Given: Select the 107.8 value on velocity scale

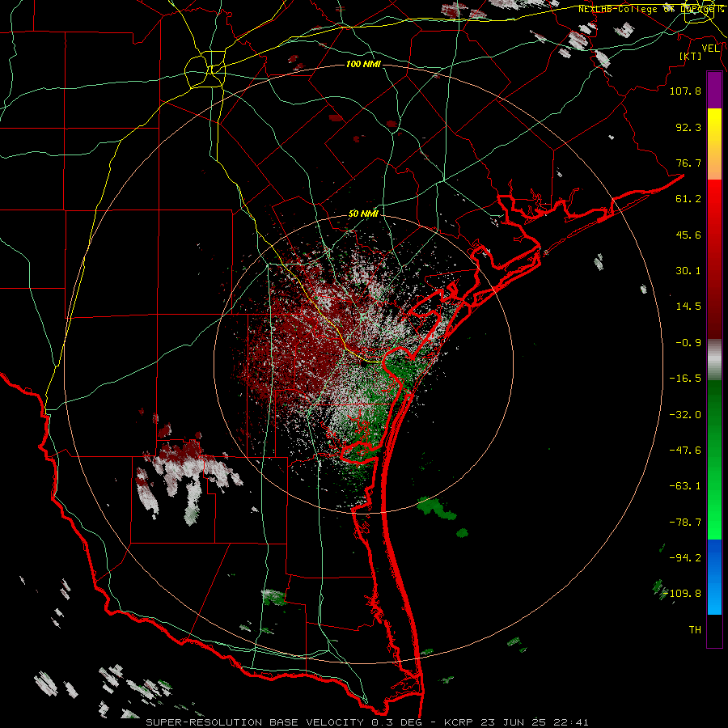Looking at the screenshot, I should click(x=685, y=91).
